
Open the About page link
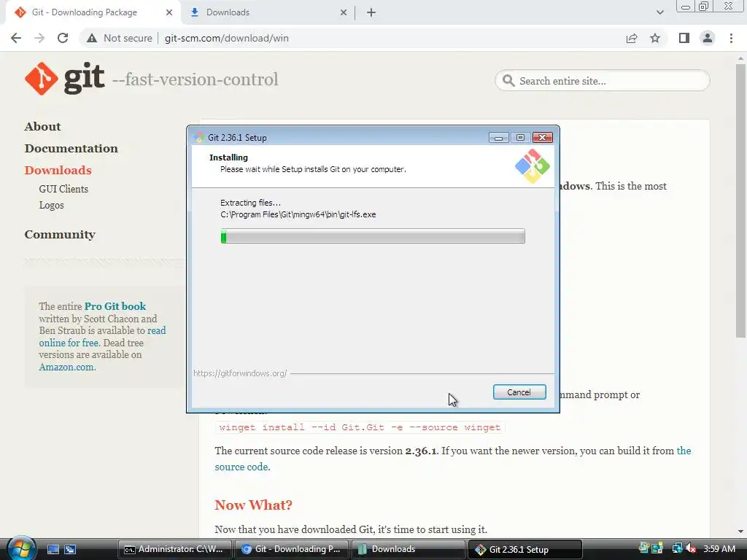pyautogui.click(x=43, y=127)
